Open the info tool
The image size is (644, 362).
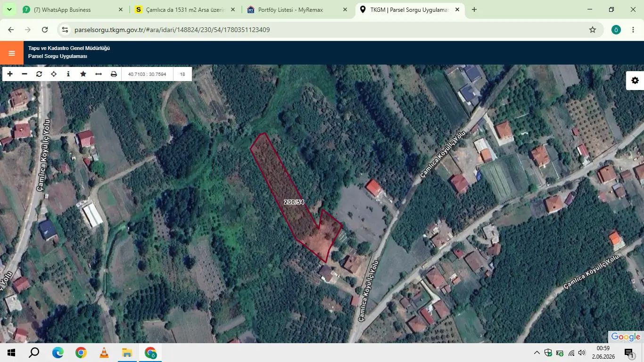click(x=68, y=74)
